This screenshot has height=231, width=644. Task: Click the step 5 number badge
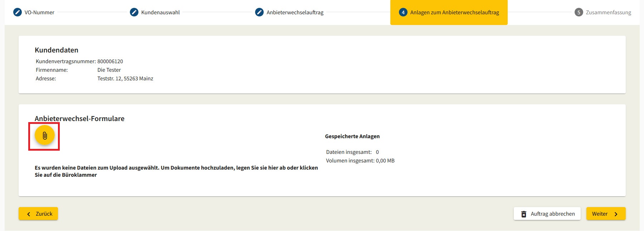coord(579,12)
